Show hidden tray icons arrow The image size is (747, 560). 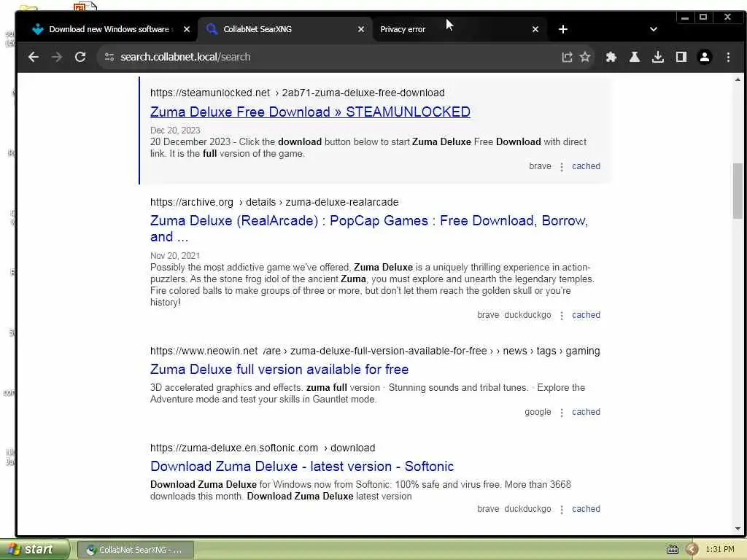click(x=692, y=550)
